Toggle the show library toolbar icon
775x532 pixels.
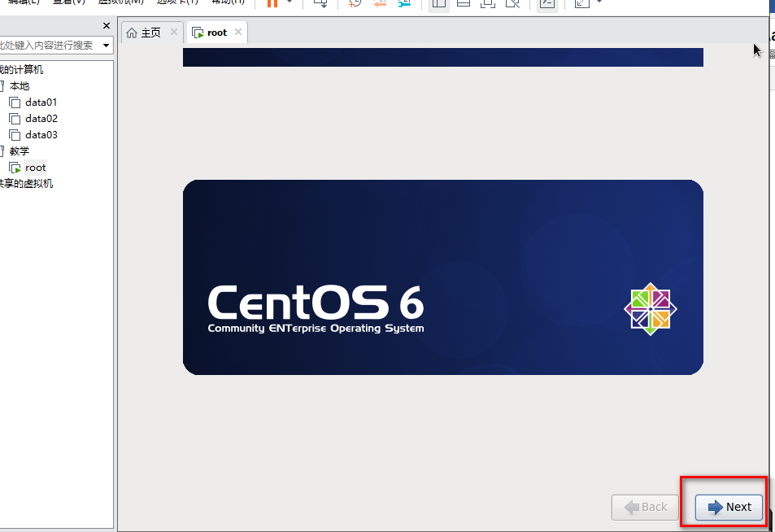pos(439,3)
